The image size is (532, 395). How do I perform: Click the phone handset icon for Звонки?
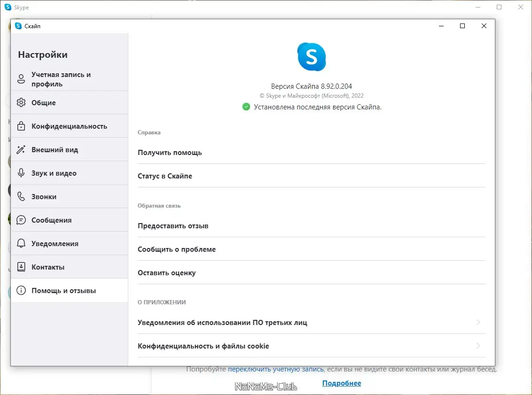21,196
